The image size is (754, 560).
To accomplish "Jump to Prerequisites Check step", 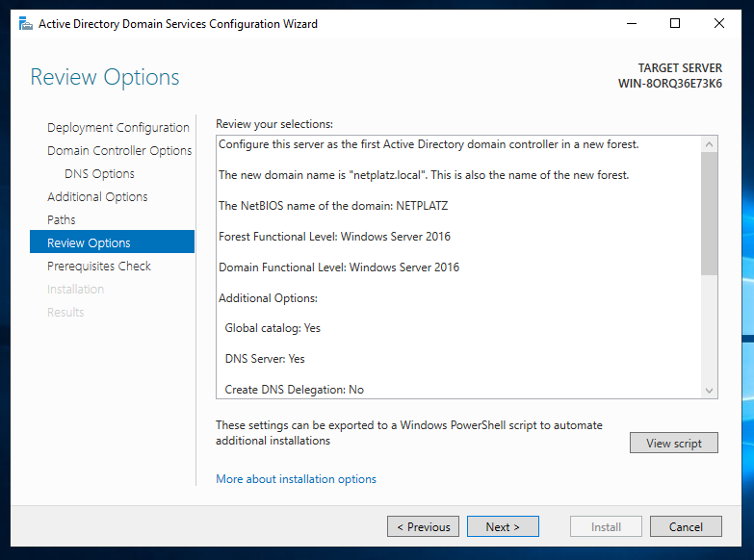I will pyautogui.click(x=99, y=266).
